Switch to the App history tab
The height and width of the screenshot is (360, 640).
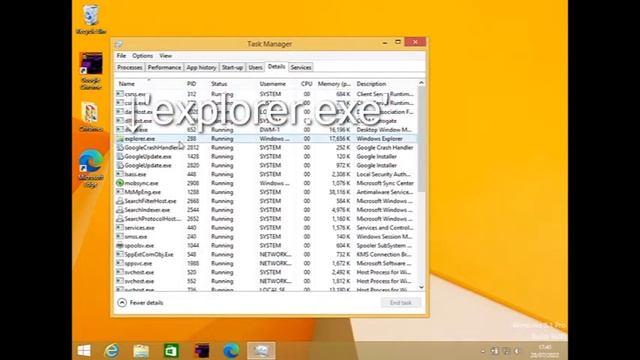(201, 67)
